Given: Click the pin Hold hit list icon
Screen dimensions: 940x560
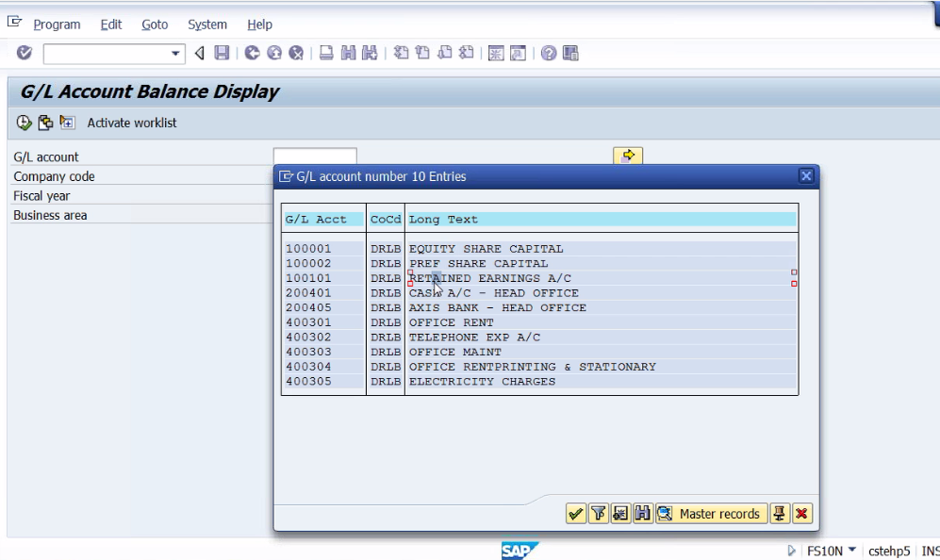Looking at the screenshot, I should 779,513.
